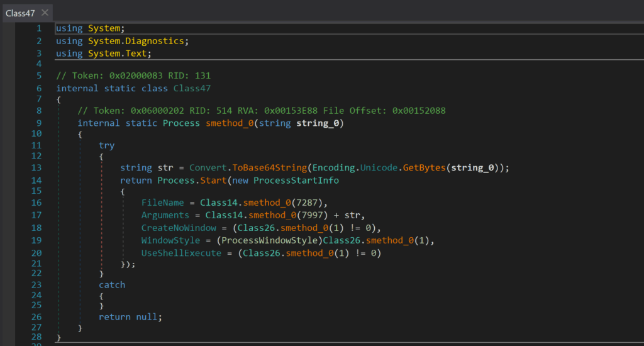Click Class14 on the FileName line
Image resolution: width=644 pixels, height=346 pixels.
pos(218,203)
